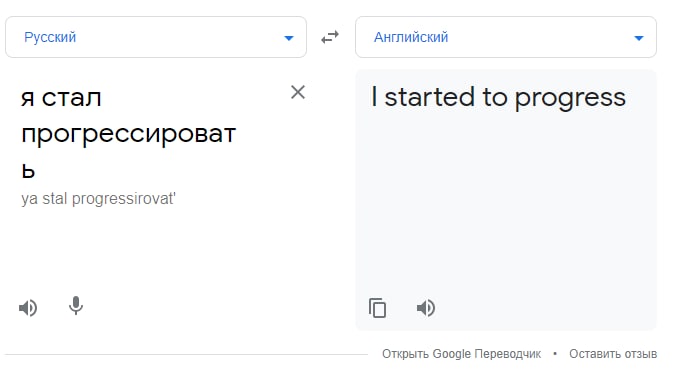Select the transliteration 'ya stal progressirovat'
This screenshot has width=673, height=386.
point(99,199)
